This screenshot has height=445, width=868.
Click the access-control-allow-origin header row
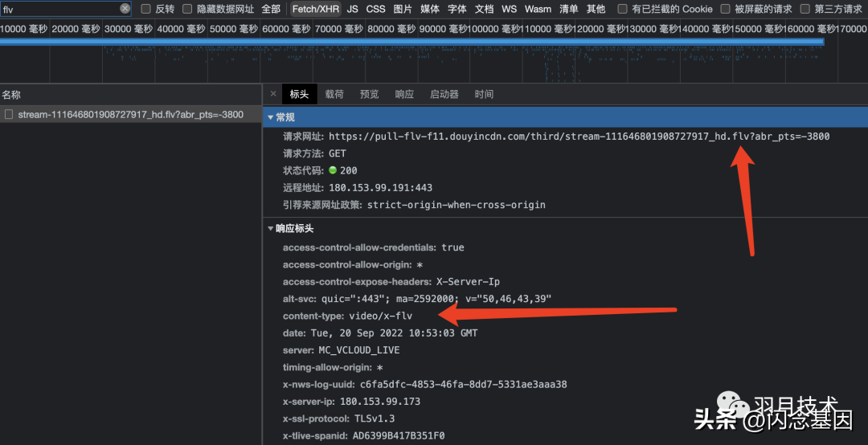(353, 264)
